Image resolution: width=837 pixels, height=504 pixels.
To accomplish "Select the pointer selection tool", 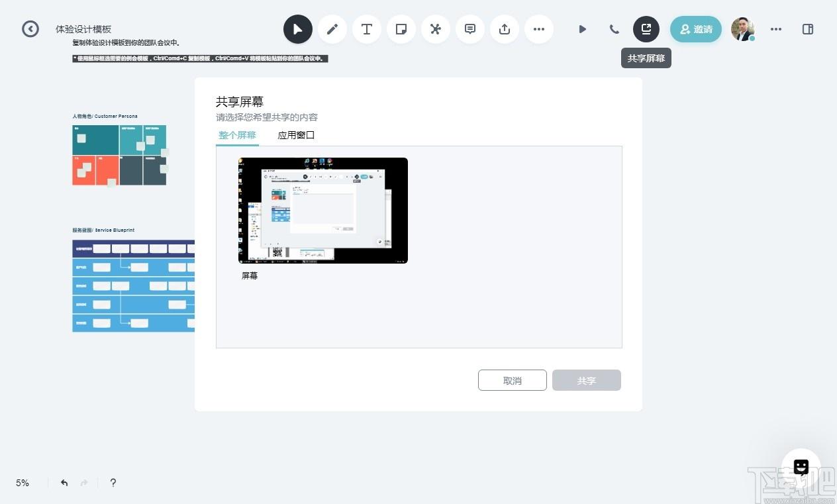I will [x=298, y=29].
